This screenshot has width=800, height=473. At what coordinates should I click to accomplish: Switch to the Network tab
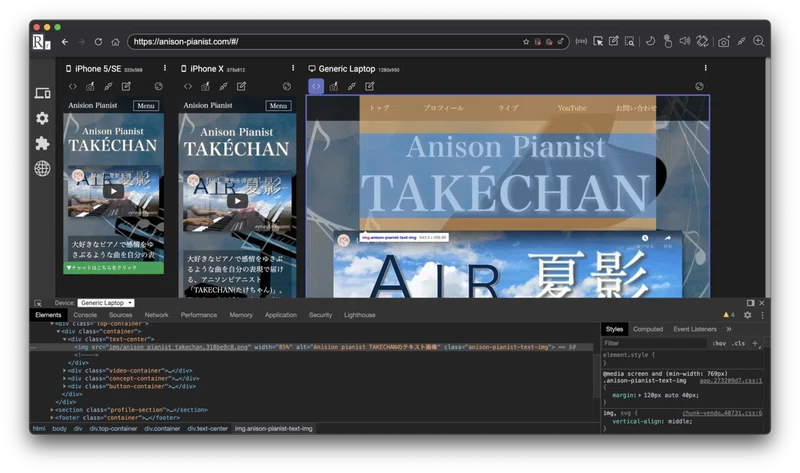tap(156, 315)
